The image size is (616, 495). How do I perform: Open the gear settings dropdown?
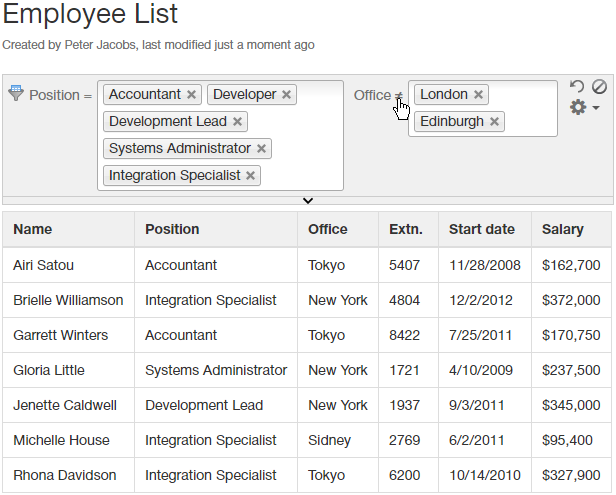pos(583,107)
